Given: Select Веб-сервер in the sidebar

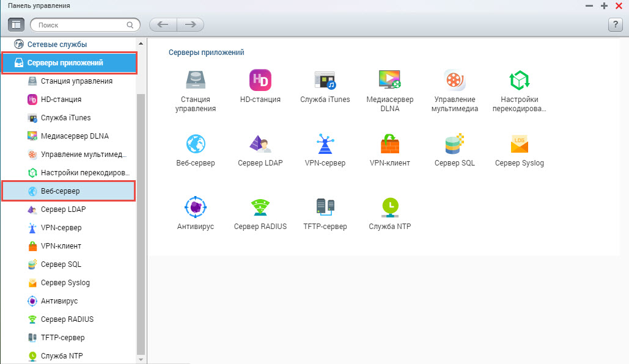Looking at the screenshot, I should point(68,191).
